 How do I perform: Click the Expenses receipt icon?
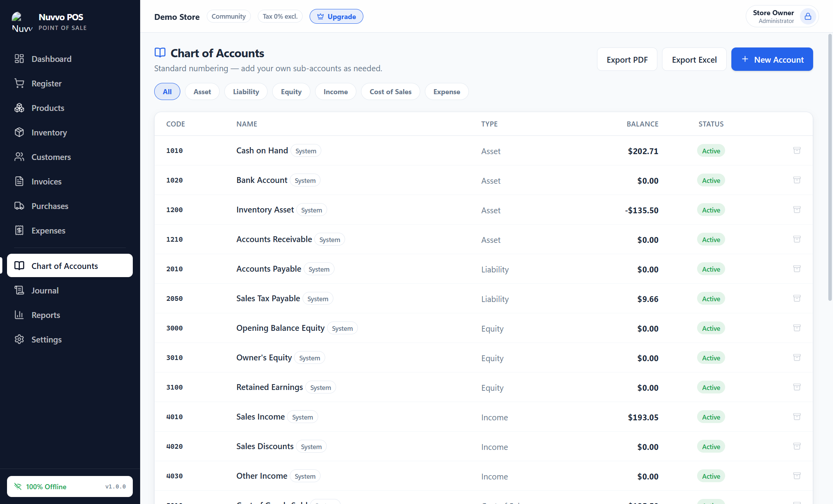pyautogui.click(x=19, y=230)
